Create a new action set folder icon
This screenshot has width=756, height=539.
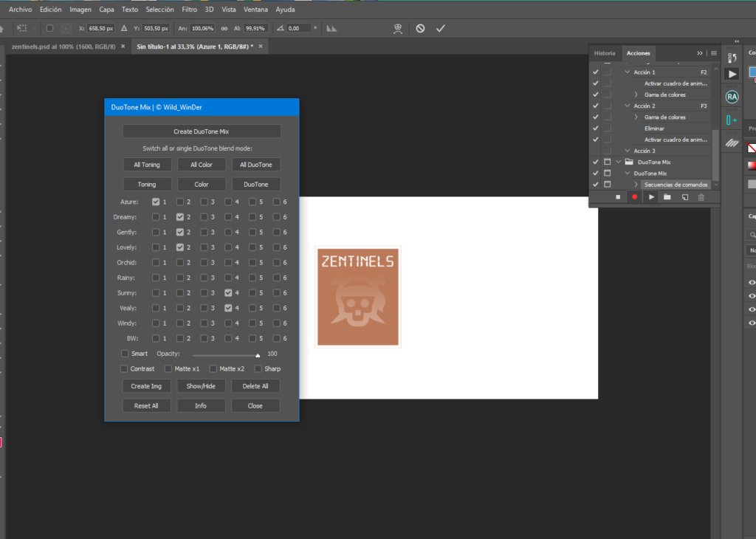[667, 197]
